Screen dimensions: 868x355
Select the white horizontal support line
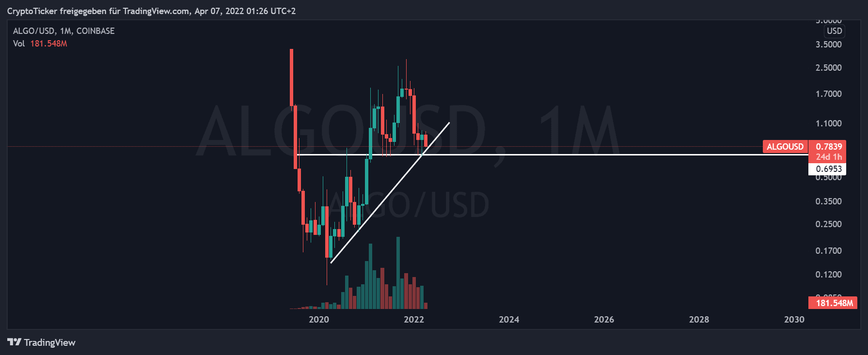point(582,154)
